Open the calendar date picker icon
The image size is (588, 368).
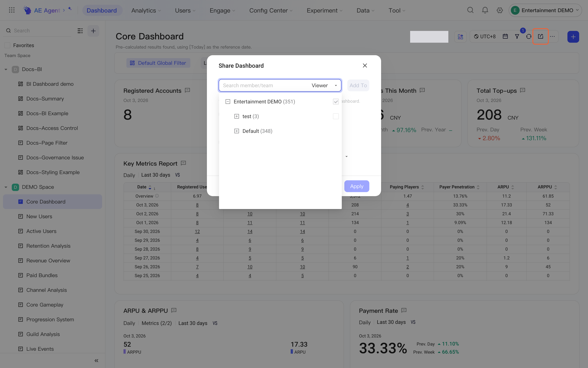coord(505,36)
